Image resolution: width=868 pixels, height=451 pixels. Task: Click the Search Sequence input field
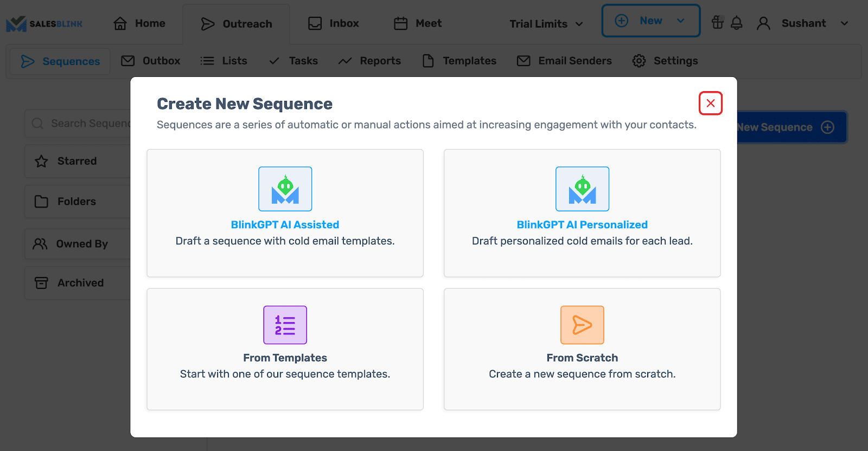pyautogui.click(x=78, y=124)
